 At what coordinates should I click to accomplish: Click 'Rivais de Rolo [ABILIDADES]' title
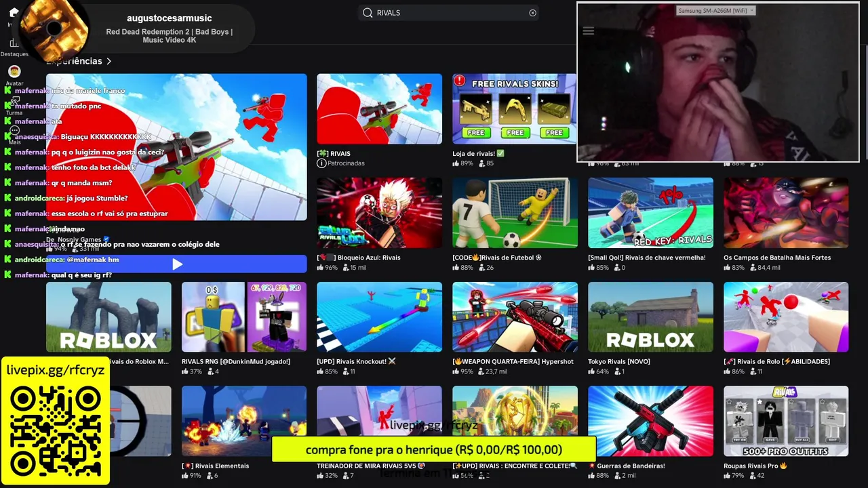776,361
